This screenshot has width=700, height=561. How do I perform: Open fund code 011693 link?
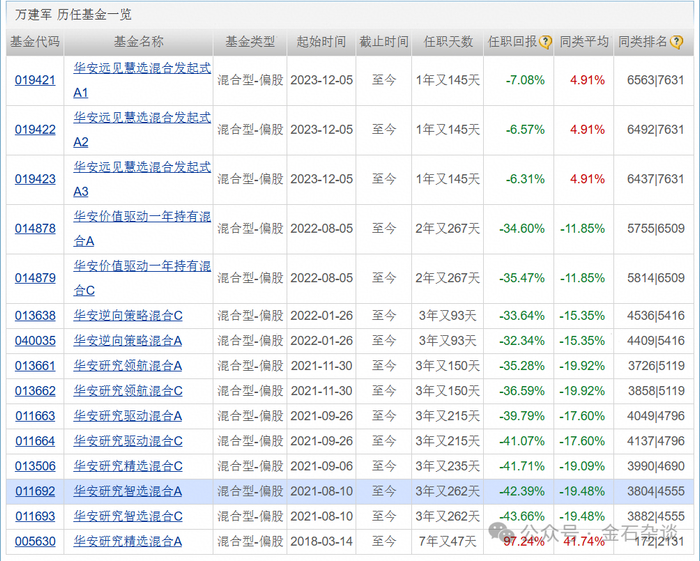point(35,516)
